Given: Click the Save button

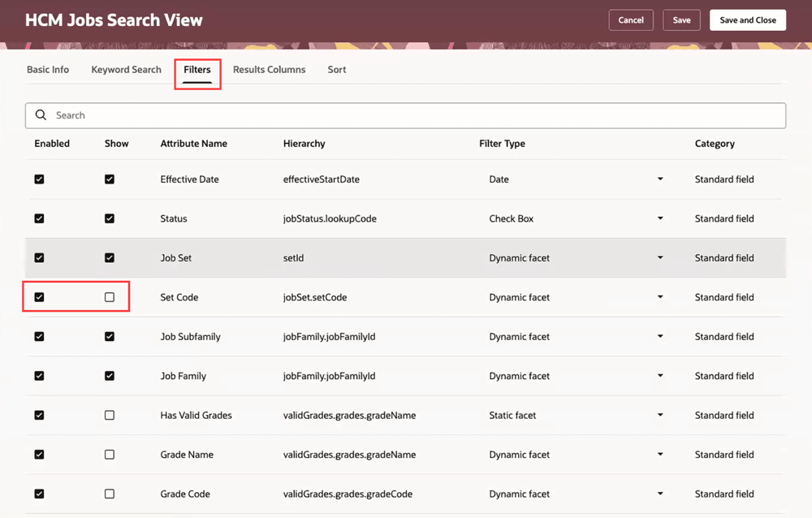Looking at the screenshot, I should click(x=681, y=20).
